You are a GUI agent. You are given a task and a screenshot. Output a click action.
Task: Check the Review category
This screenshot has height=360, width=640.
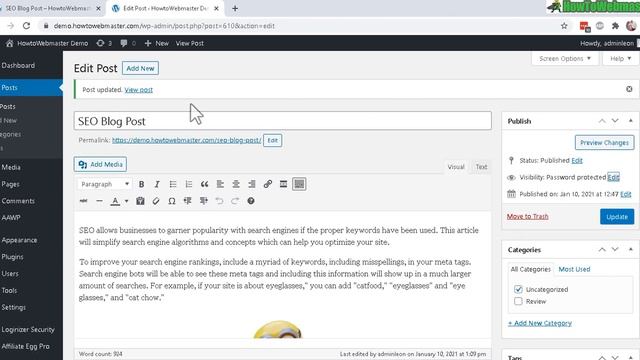[518, 301]
